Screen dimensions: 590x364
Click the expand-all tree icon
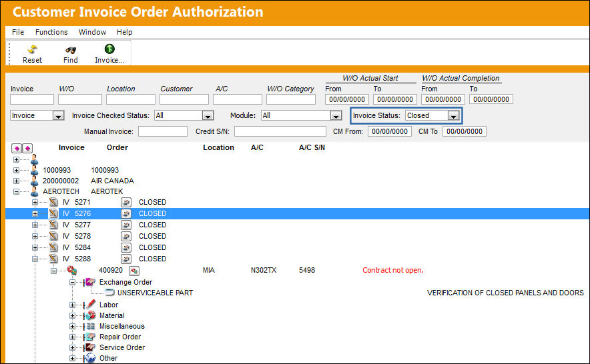click(x=17, y=148)
